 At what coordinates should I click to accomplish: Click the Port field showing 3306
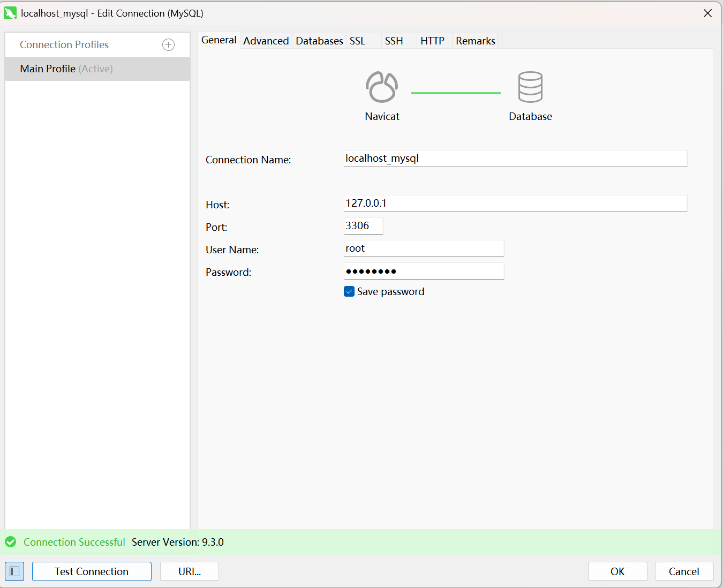click(x=363, y=226)
